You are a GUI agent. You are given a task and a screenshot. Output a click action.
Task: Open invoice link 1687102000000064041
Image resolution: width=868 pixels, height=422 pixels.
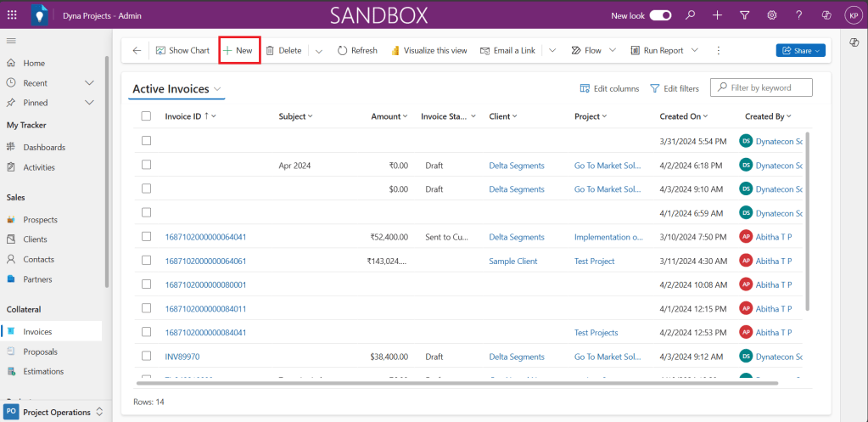[x=205, y=238]
